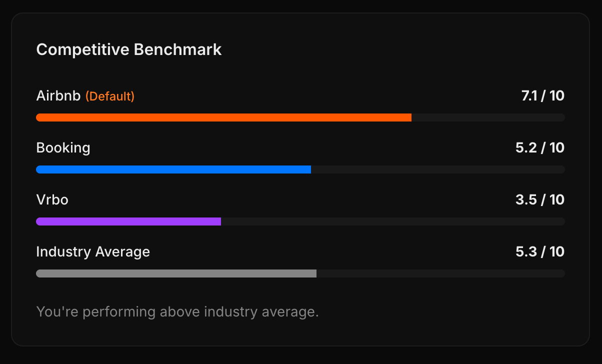This screenshot has height=364, width=602.
Task: Click the (Default) tag next to Airbnb
Action: [x=110, y=96]
